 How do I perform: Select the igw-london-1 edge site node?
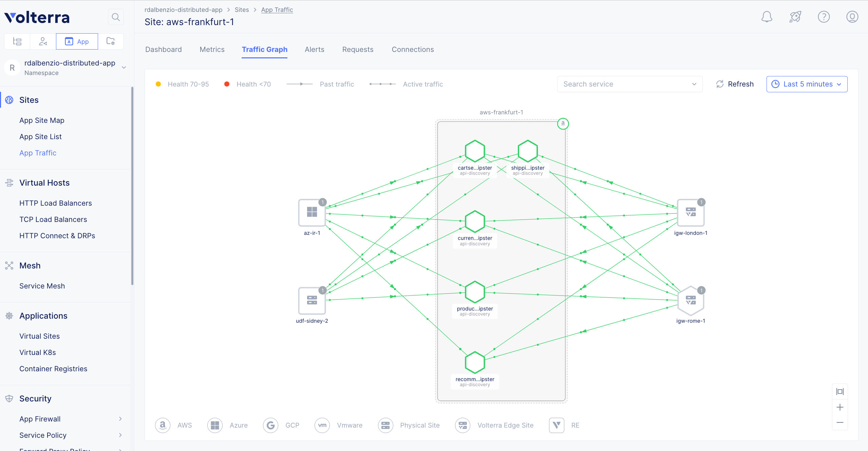[691, 212]
